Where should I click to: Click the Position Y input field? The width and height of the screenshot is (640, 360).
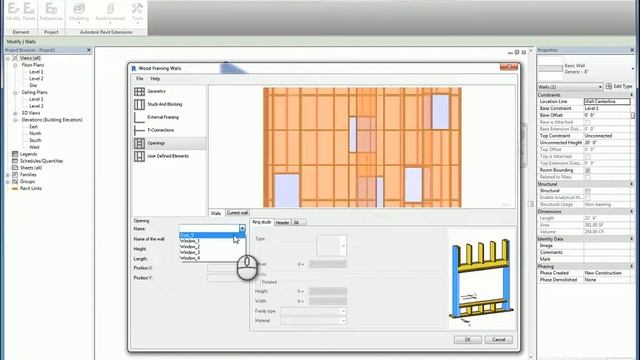tap(227, 278)
